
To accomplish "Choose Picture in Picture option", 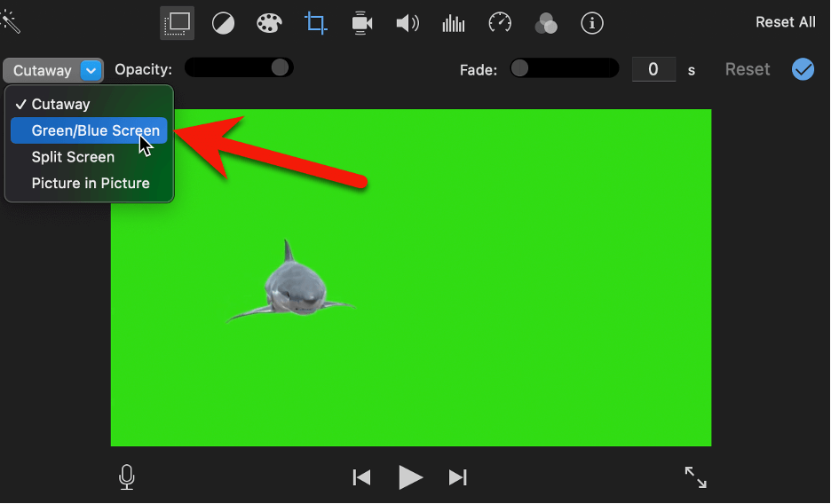I will point(89,183).
